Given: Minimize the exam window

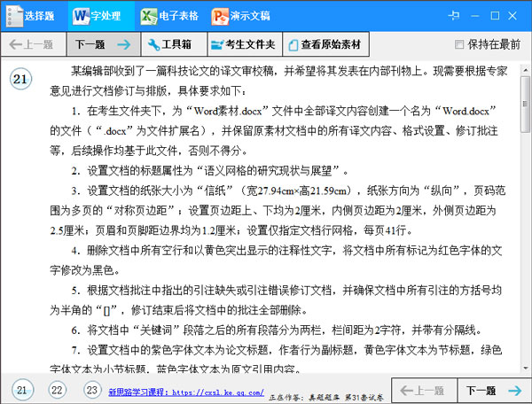Looking at the screenshot, I should click(x=475, y=16).
